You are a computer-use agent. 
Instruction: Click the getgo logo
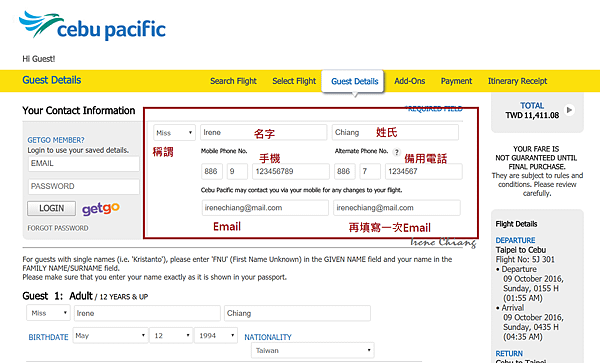101,208
